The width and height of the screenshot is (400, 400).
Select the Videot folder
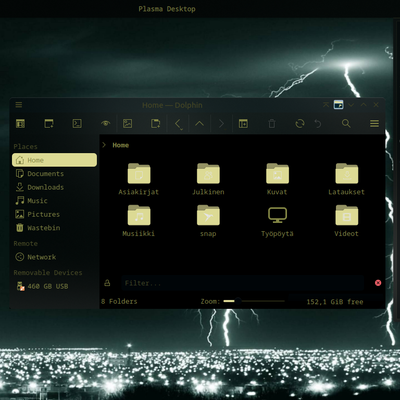pyautogui.click(x=346, y=221)
